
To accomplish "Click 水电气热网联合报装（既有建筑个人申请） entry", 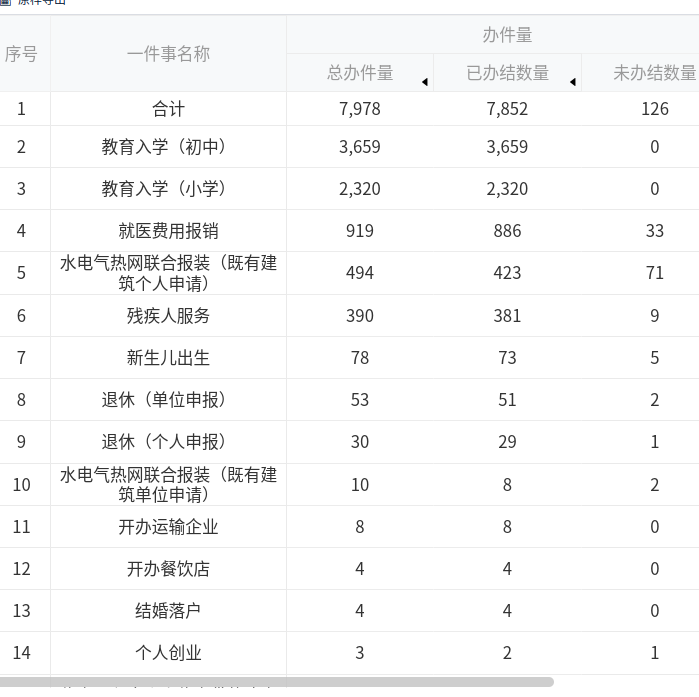I will click(x=168, y=273).
